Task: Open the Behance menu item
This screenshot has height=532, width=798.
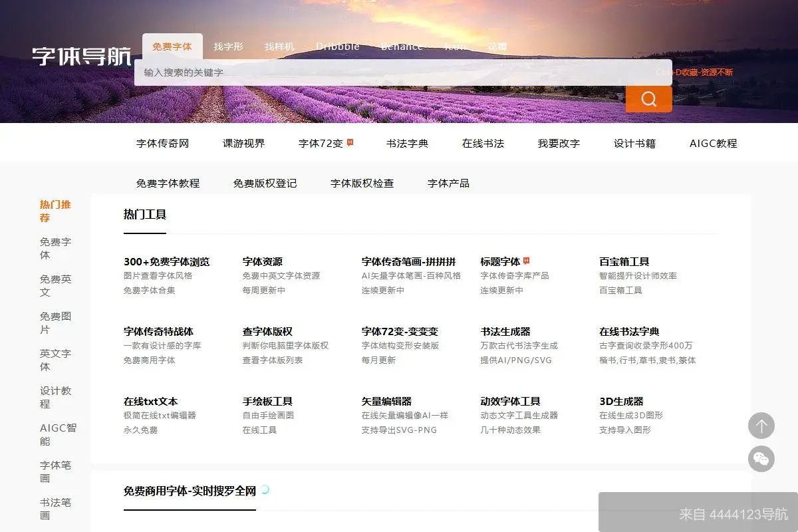Action: pos(402,47)
